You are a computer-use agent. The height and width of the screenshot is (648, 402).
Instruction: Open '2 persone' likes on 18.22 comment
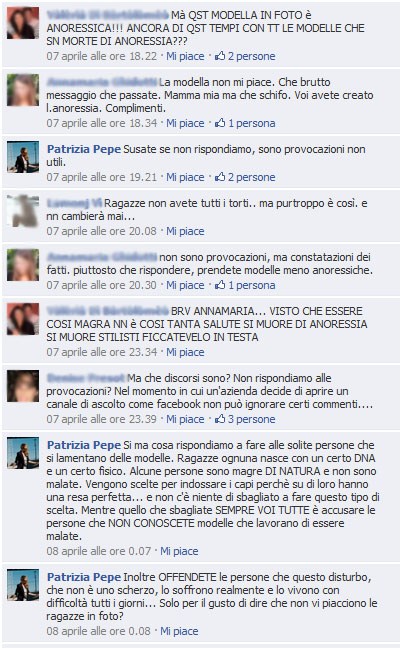click(251, 56)
